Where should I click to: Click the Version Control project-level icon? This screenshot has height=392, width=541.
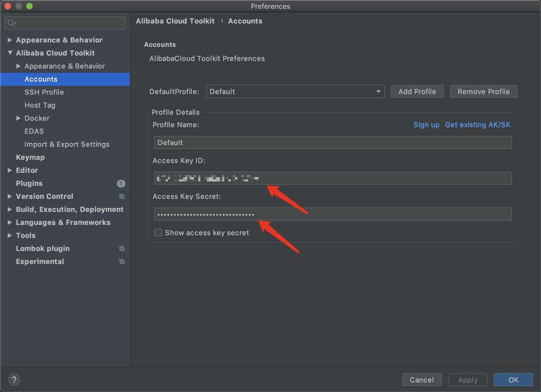point(122,197)
